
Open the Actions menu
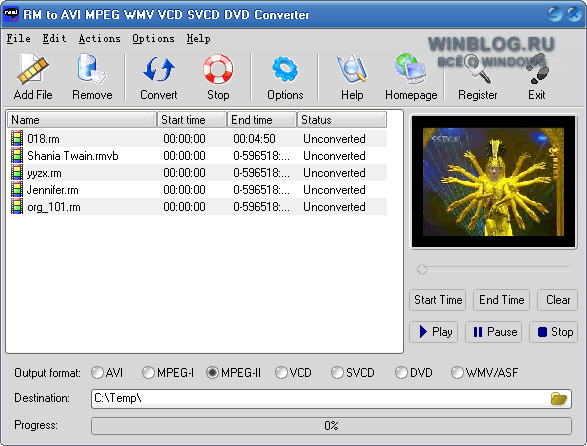coord(99,39)
